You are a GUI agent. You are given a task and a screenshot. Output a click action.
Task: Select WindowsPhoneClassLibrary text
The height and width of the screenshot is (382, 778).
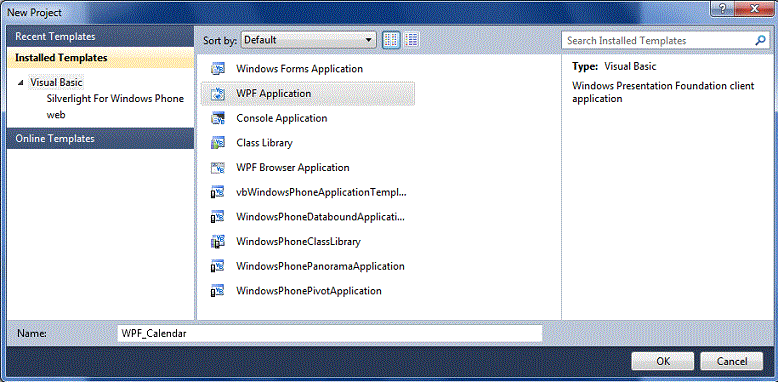(298, 242)
